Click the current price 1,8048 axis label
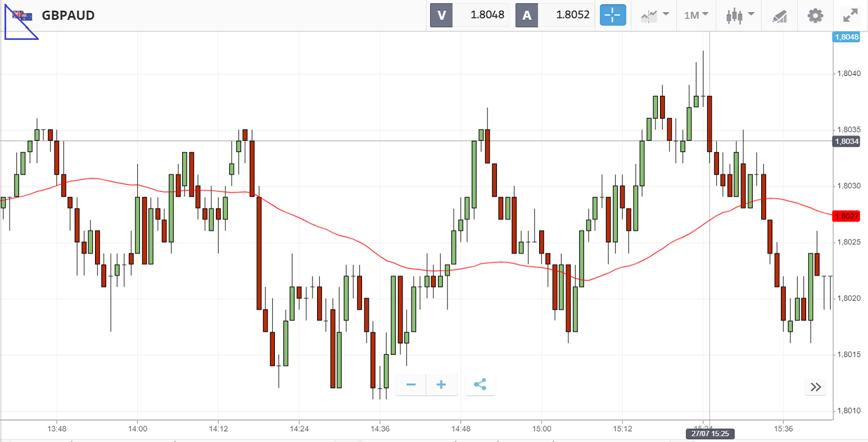 [x=847, y=37]
